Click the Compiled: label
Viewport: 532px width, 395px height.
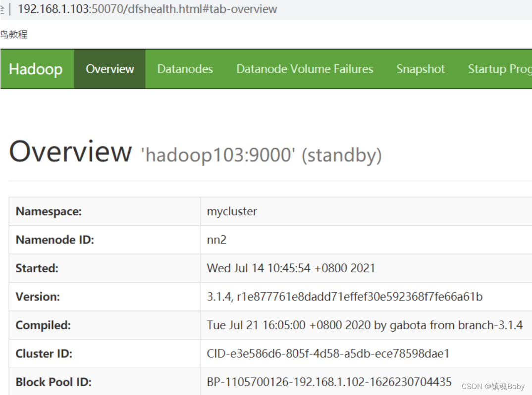[43, 325]
